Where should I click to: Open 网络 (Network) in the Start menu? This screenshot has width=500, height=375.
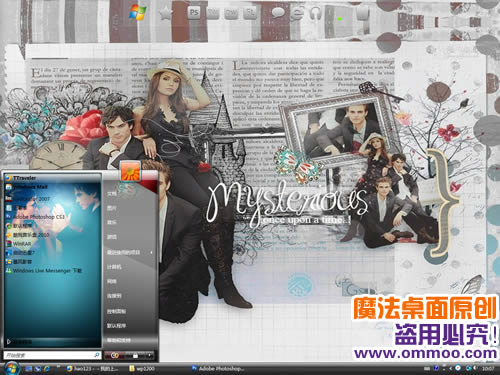point(112,282)
